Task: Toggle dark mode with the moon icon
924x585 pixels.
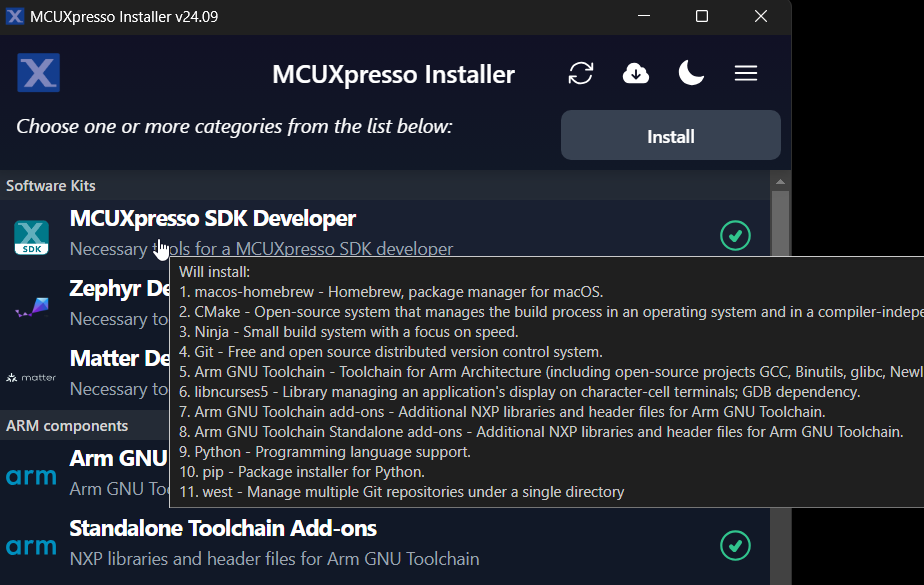Action: (691, 73)
